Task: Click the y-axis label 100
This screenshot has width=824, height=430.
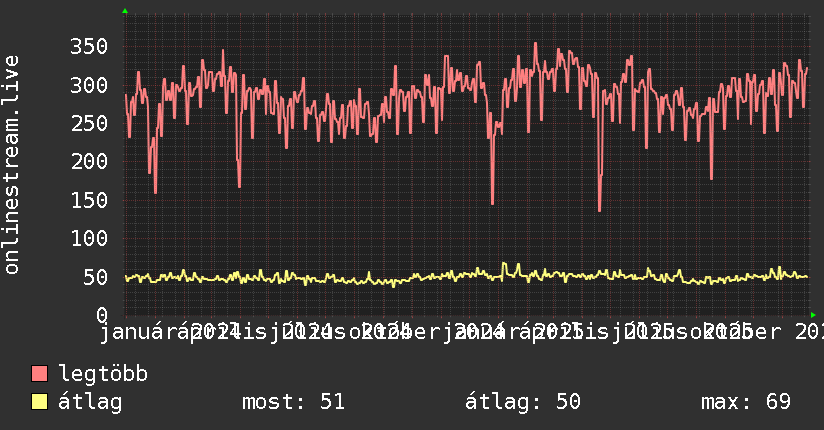Action: (89, 238)
